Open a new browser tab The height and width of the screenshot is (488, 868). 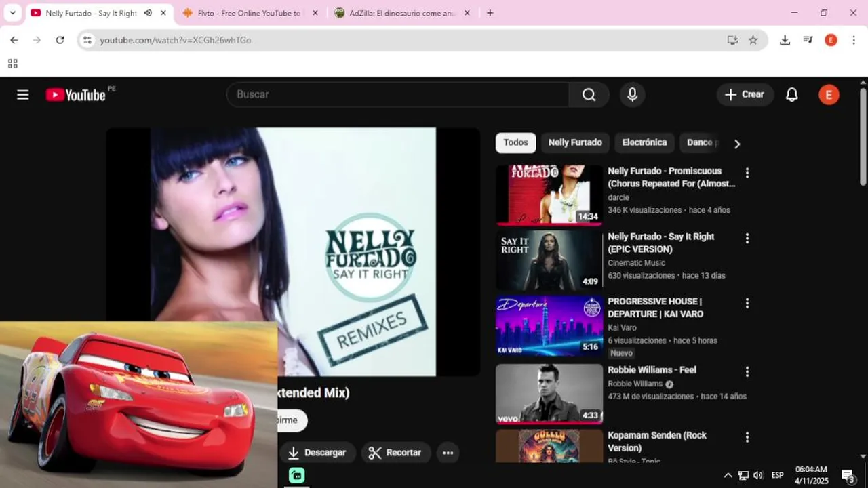(x=490, y=13)
